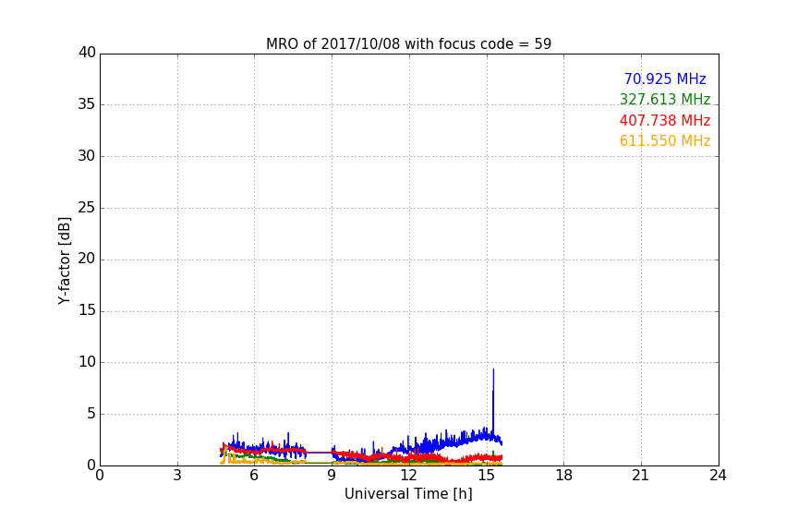Click x-axis tick label 15
This screenshot has width=798, height=532.
[487, 476]
